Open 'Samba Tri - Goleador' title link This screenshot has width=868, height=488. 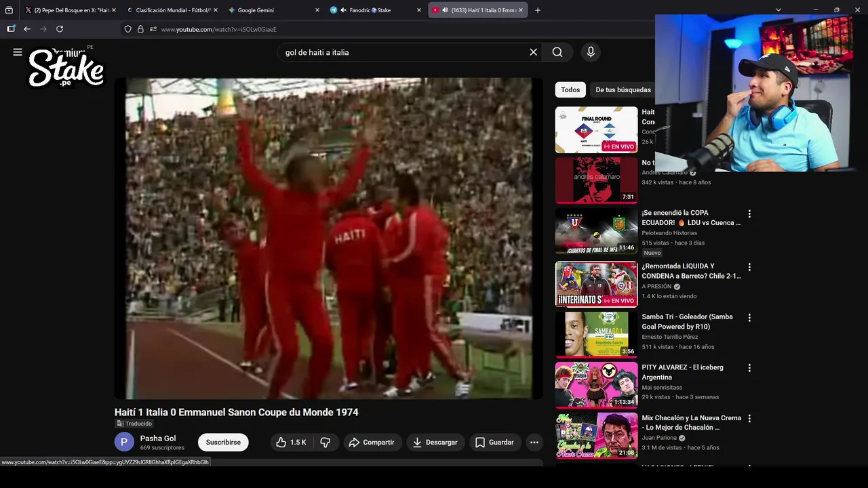coord(688,322)
